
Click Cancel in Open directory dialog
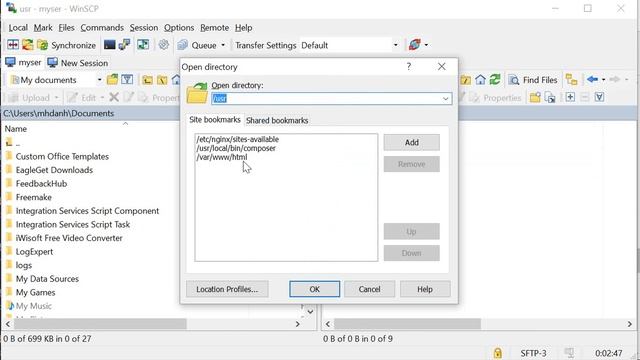369,289
